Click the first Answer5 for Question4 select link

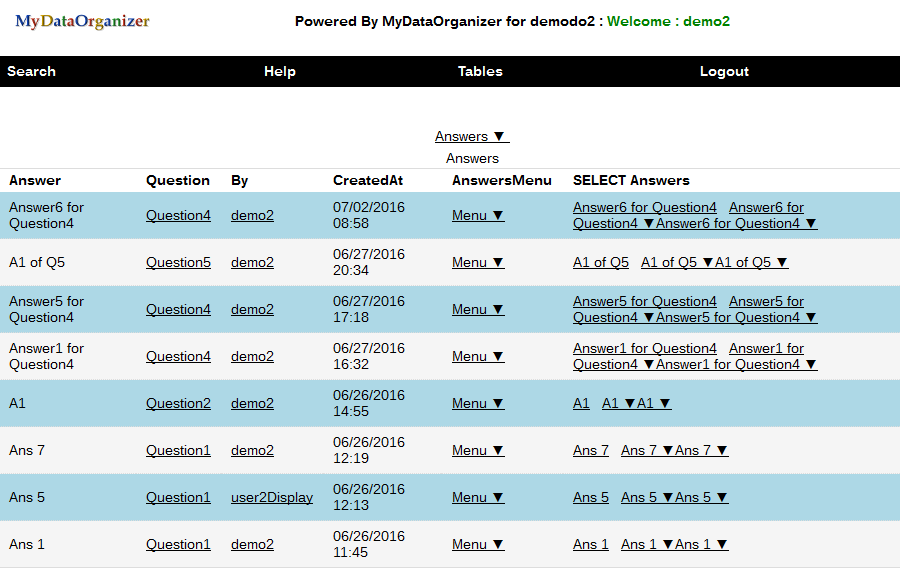[x=644, y=301]
